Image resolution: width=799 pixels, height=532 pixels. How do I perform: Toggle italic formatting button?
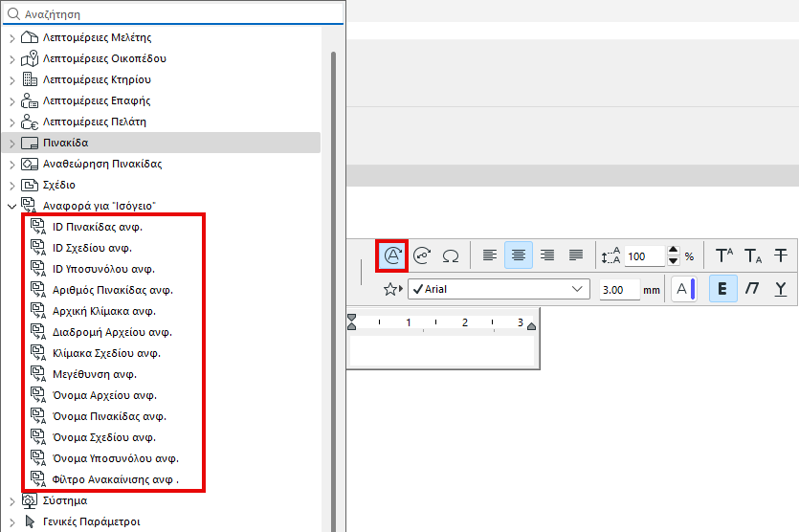751,289
